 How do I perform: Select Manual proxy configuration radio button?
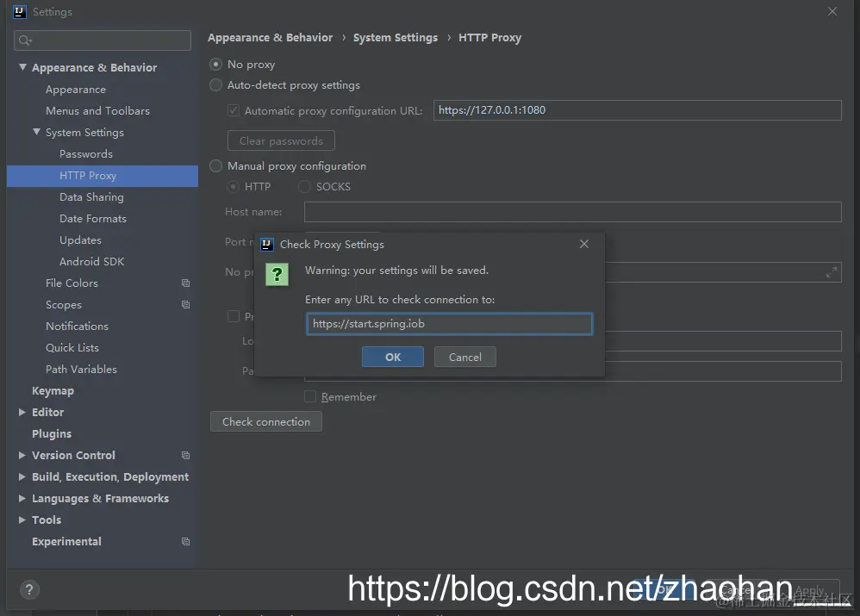216,165
